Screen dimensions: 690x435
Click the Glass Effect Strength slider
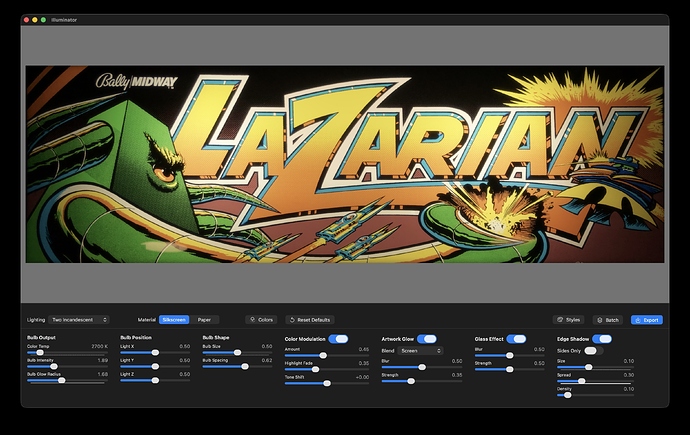[510, 369]
